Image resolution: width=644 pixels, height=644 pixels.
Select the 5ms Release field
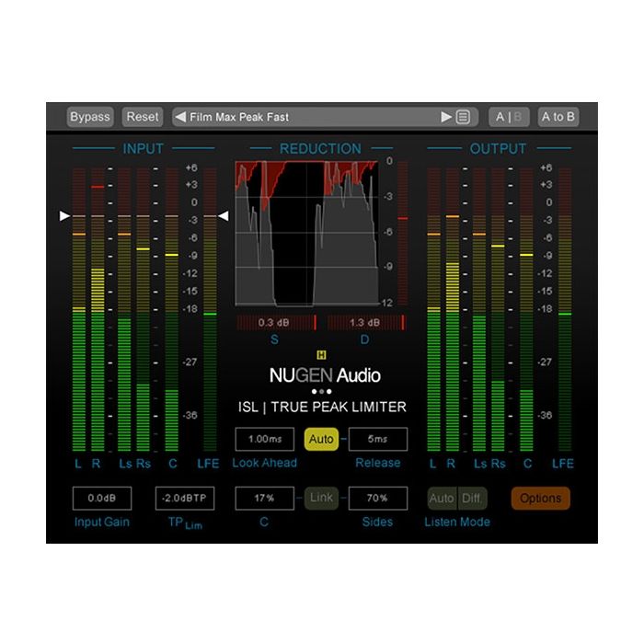point(378,439)
